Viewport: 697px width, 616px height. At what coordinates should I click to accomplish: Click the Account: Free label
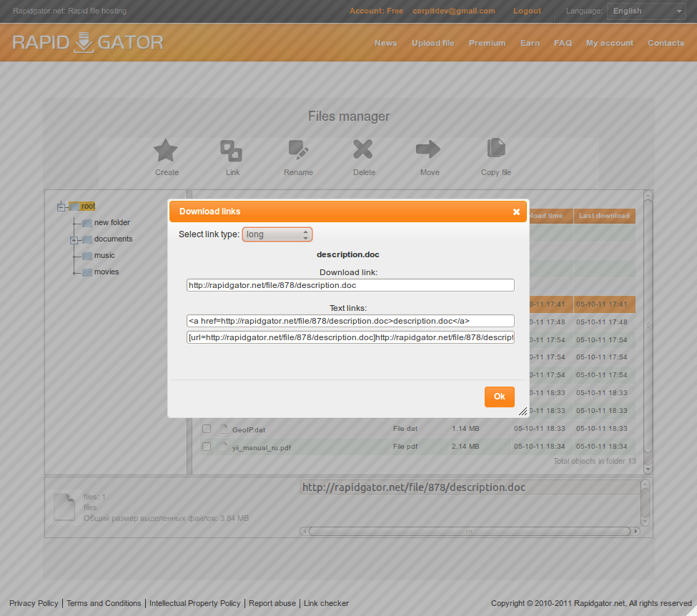click(376, 11)
